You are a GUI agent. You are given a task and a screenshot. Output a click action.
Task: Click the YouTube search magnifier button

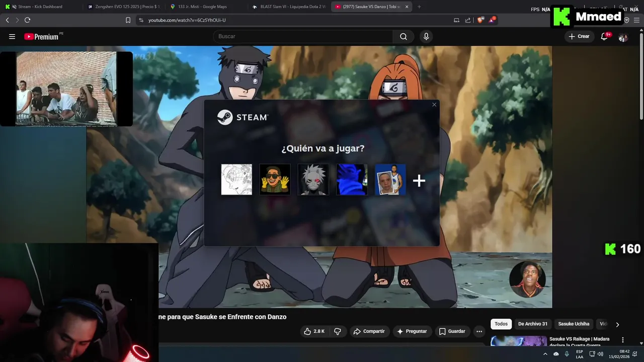click(x=404, y=36)
